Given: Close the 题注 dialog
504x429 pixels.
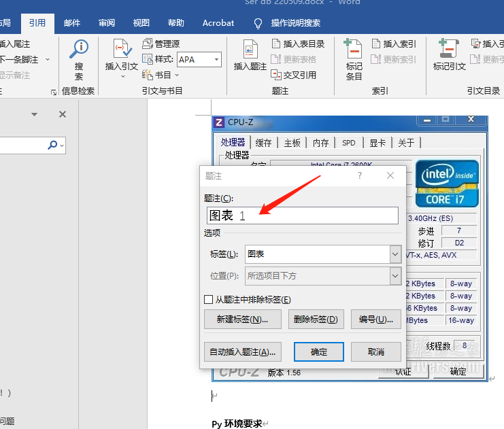Looking at the screenshot, I should (x=390, y=175).
